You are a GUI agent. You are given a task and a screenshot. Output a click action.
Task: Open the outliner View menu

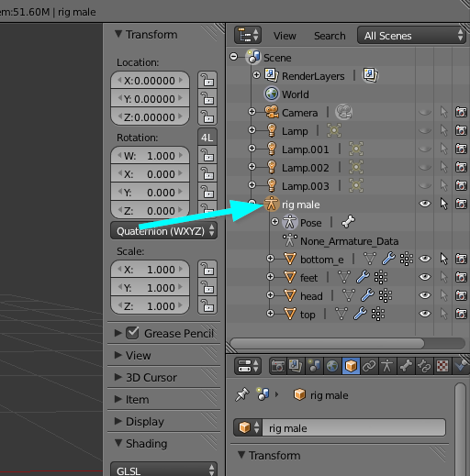[285, 36]
